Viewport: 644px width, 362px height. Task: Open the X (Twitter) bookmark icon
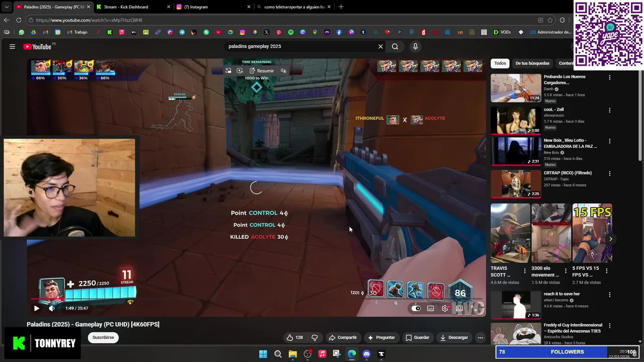pyautogui.click(x=267, y=32)
